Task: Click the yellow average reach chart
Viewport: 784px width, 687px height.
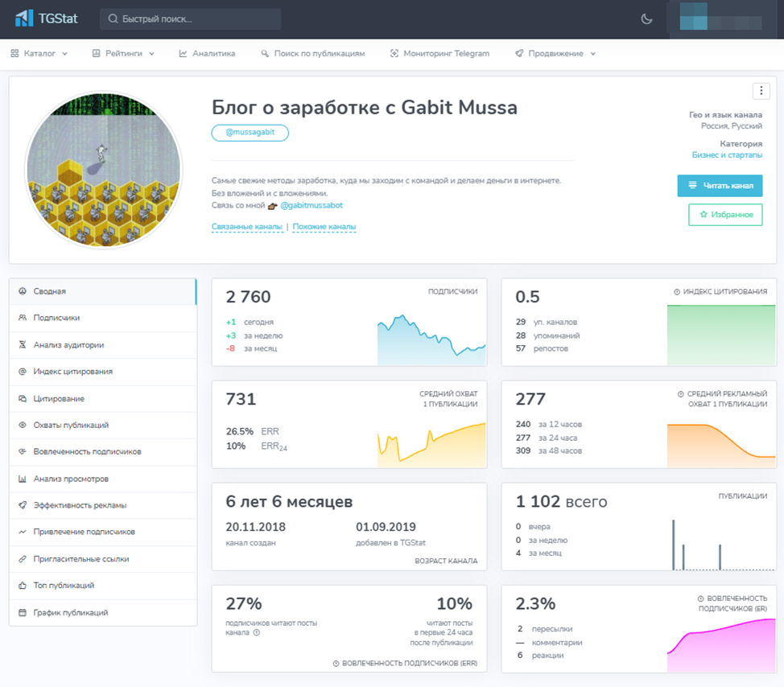Action: pos(431,445)
